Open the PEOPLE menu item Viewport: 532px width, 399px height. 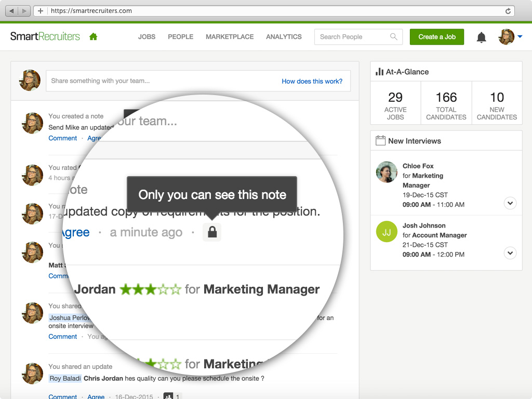click(x=180, y=37)
